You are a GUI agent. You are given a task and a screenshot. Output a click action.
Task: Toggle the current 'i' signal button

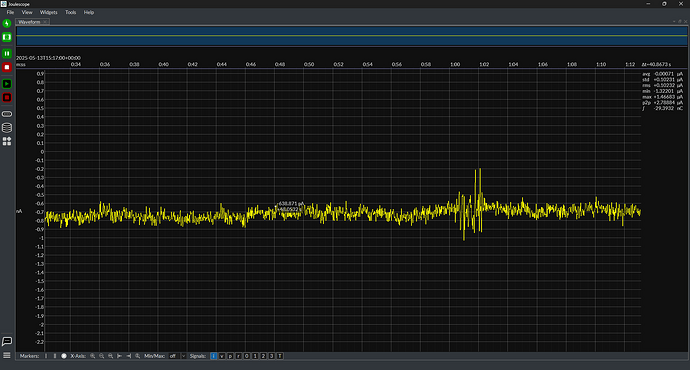213,356
